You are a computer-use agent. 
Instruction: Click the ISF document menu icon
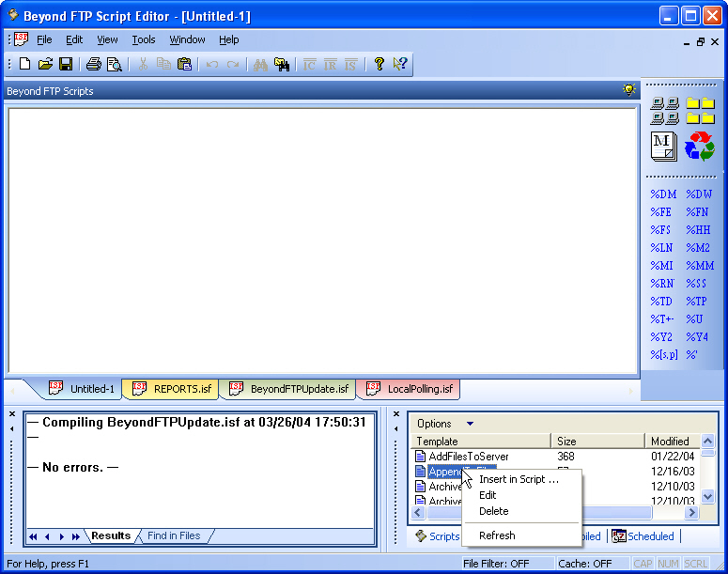[21, 39]
